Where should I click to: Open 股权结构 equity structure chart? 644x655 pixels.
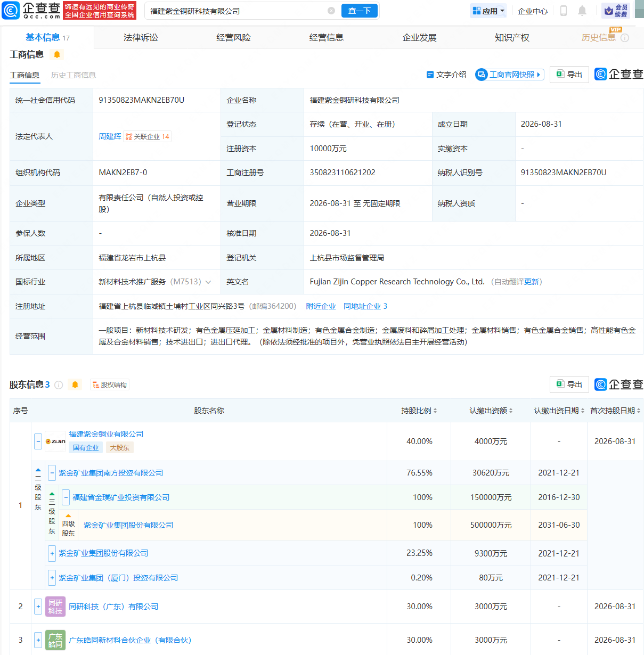(x=110, y=385)
